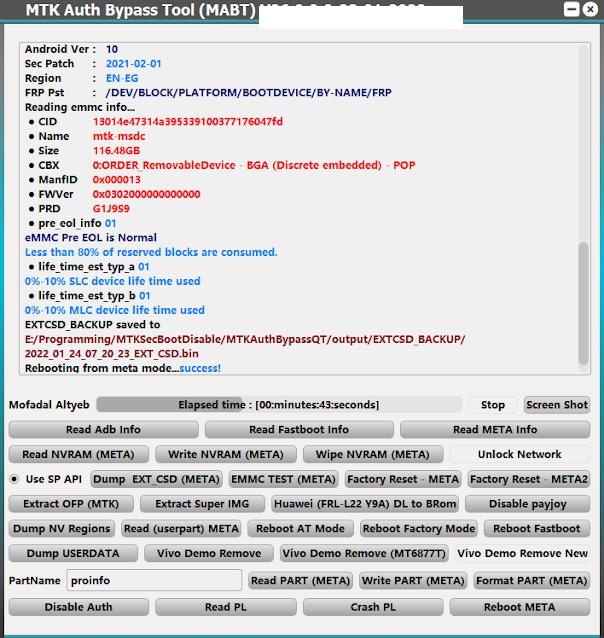Click Reboot Fastboot

point(537,529)
